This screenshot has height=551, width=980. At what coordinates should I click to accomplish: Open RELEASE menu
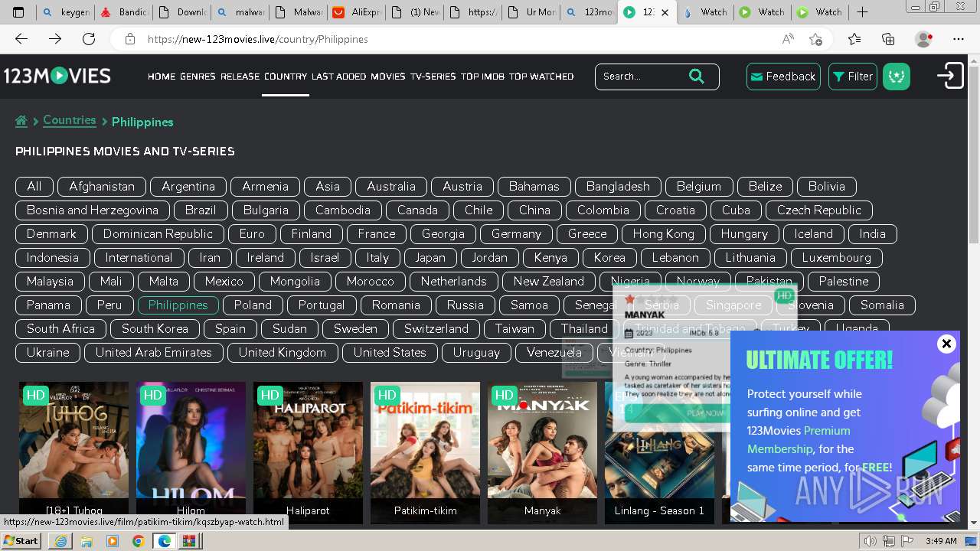[240, 77]
